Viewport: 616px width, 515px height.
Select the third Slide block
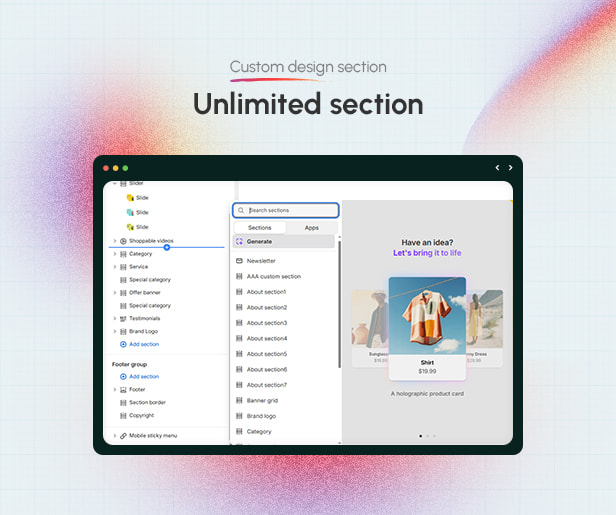[x=142, y=227]
